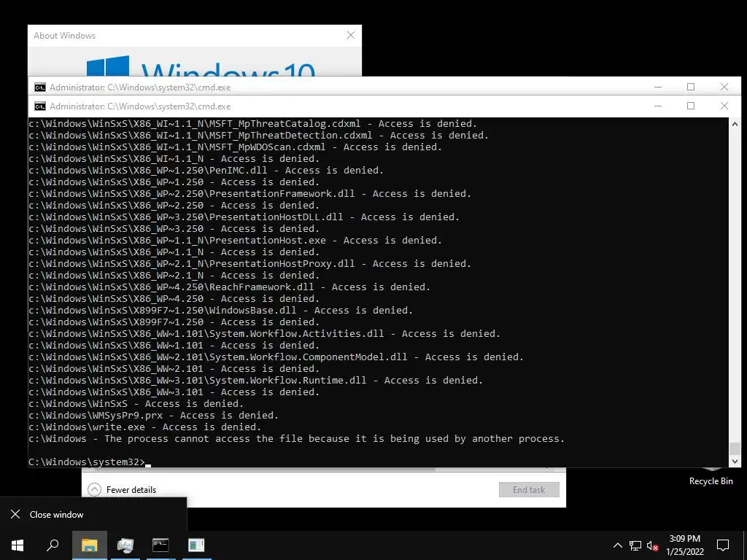747x560 pixels.
Task: Click the X899F7~1.250 folder denied line
Action: 174,322
